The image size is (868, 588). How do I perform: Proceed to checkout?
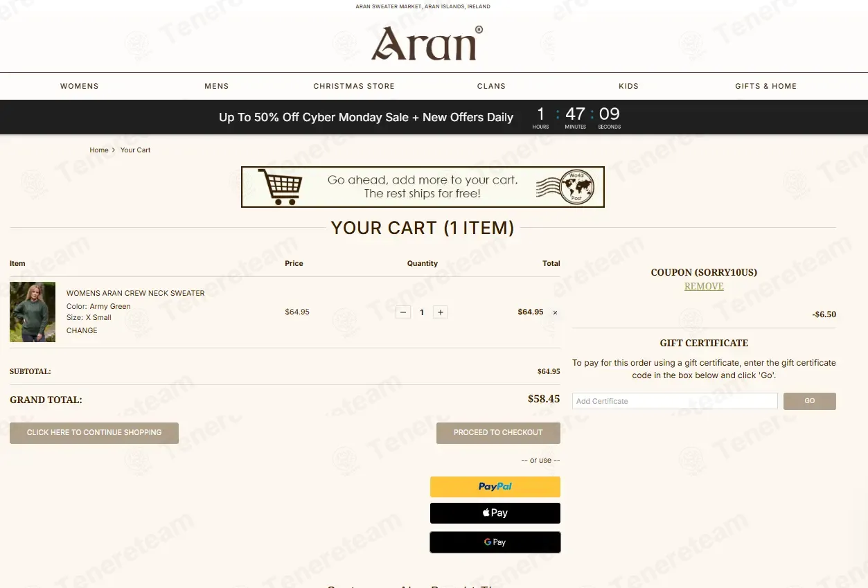498,433
